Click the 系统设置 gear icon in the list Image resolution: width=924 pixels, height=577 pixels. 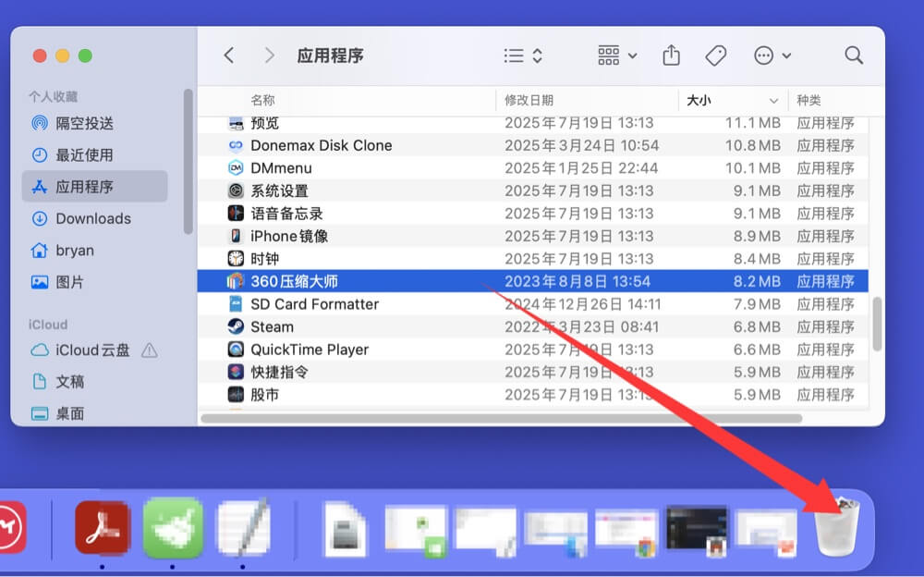click(x=237, y=190)
